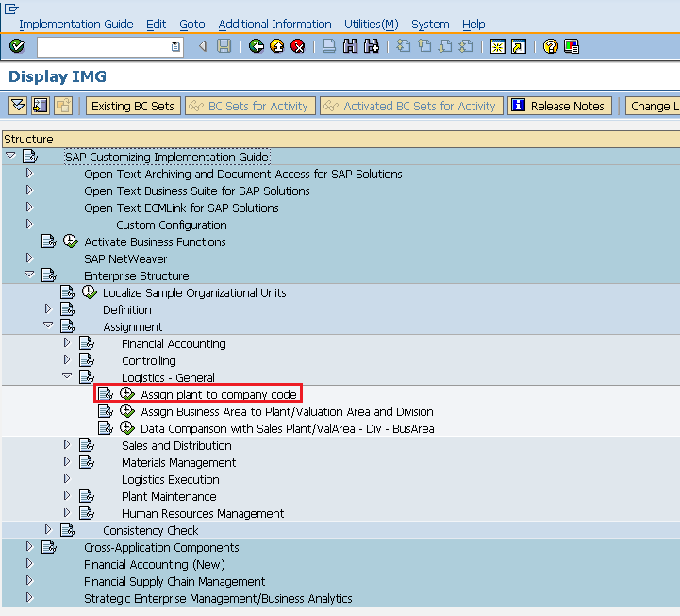Click the second icon in the IMG toolbar
The height and width of the screenshot is (616, 680).
(x=41, y=106)
